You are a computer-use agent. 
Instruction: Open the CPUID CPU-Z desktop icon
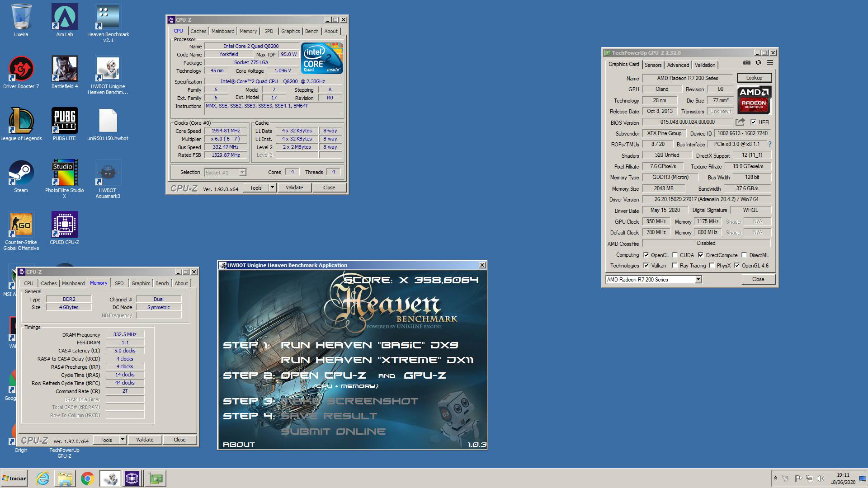point(65,229)
